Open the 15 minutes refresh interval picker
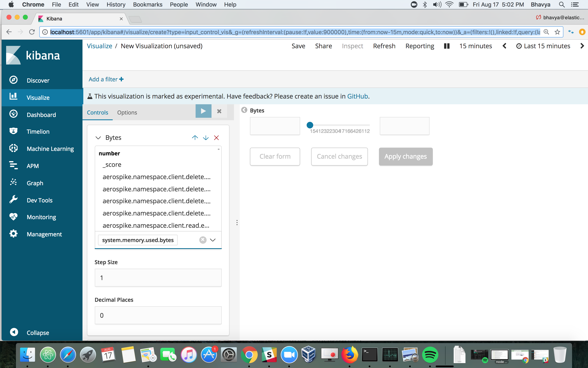588x368 pixels. (x=476, y=46)
